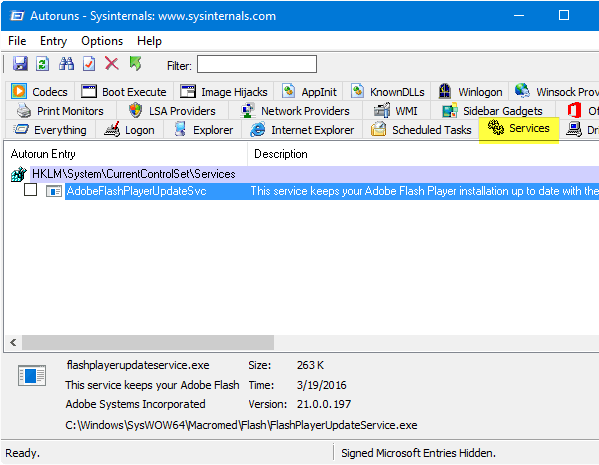Click the Refresh toolbar icon

pyautogui.click(x=42, y=63)
